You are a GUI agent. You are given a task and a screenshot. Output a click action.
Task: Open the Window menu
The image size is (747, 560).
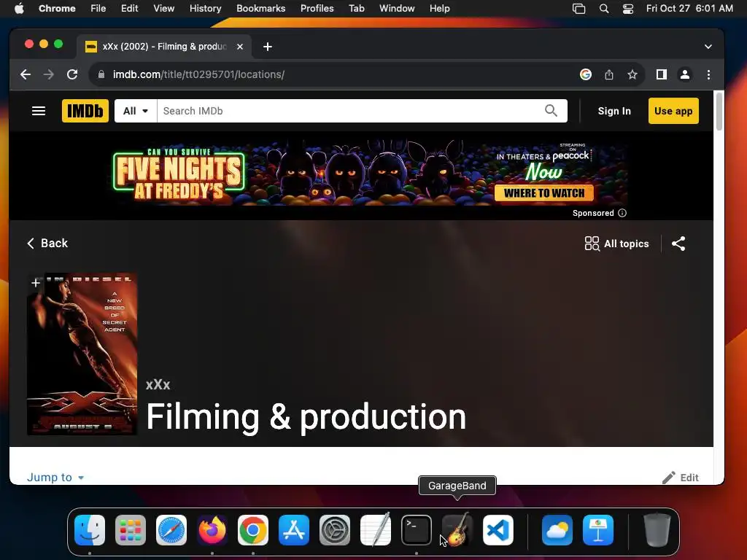pos(397,8)
